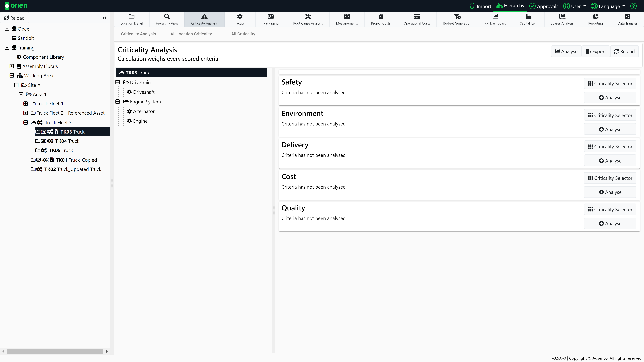Open Import in the top bar
This screenshot has width=644, height=362.
pos(480,6)
